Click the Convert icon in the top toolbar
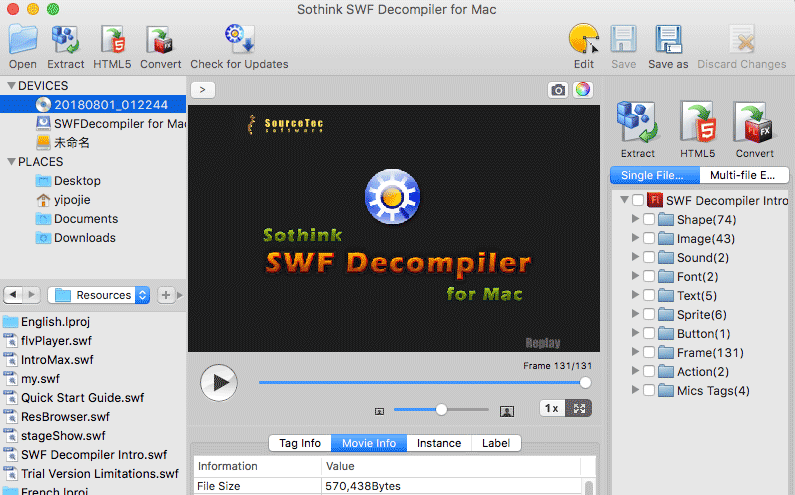Viewport: 795px width, 495px height. point(160,40)
